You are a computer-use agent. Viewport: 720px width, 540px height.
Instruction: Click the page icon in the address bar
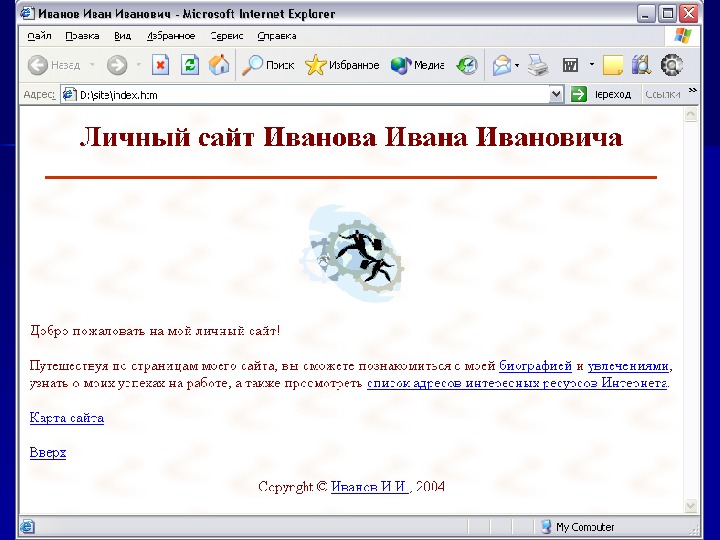click(69, 95)
